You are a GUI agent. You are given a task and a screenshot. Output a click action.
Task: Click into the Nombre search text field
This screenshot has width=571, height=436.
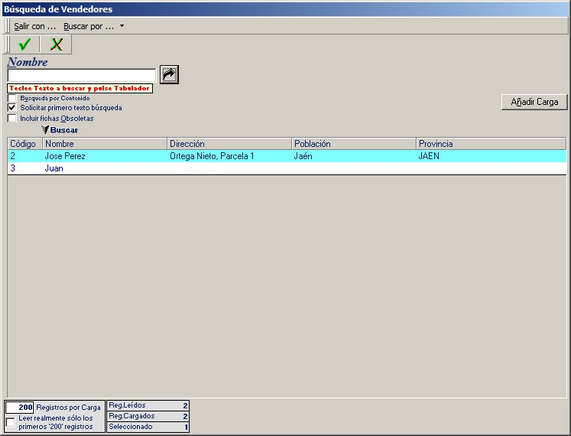pyautogui.click(x=82, y=75)
